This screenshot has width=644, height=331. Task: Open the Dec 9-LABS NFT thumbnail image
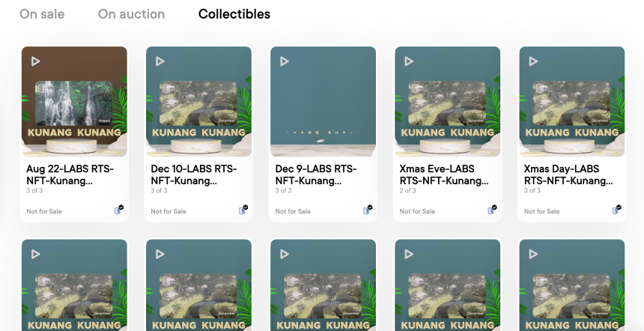323,101
